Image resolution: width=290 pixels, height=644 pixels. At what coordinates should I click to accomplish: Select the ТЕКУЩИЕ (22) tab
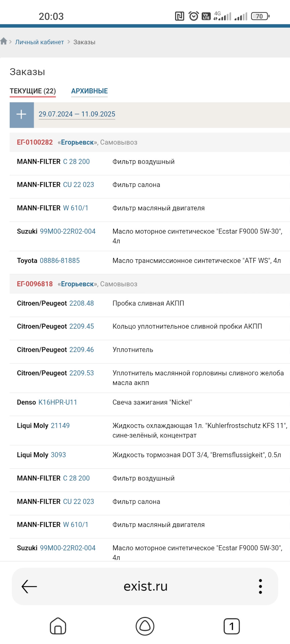click(x=33, y=91)
